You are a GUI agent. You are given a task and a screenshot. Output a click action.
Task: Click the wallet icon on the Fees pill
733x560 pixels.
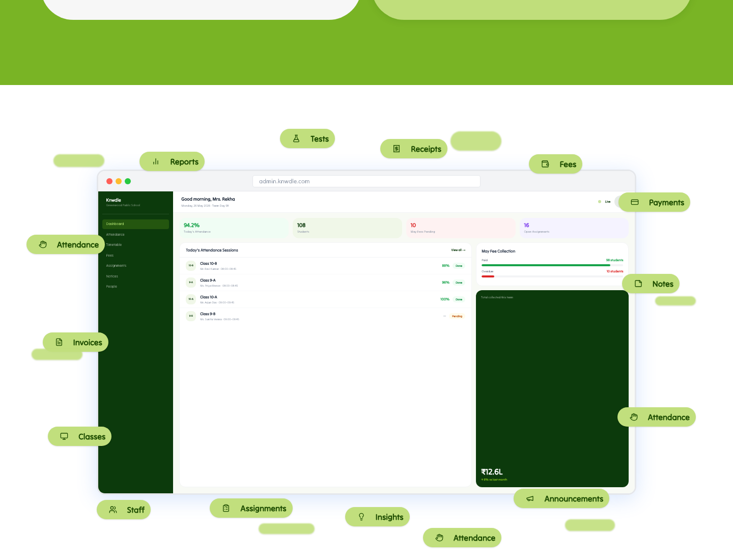click(x=545, y=164)
